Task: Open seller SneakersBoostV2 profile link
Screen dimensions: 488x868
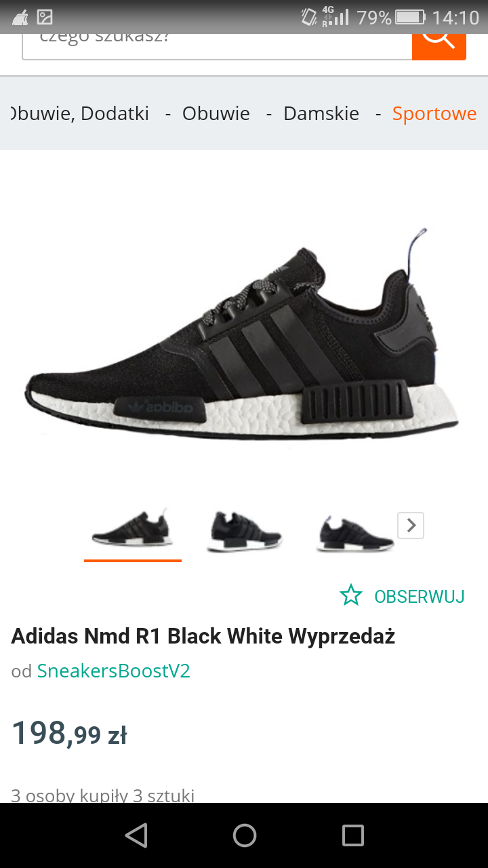Action: tap(114, 671)
